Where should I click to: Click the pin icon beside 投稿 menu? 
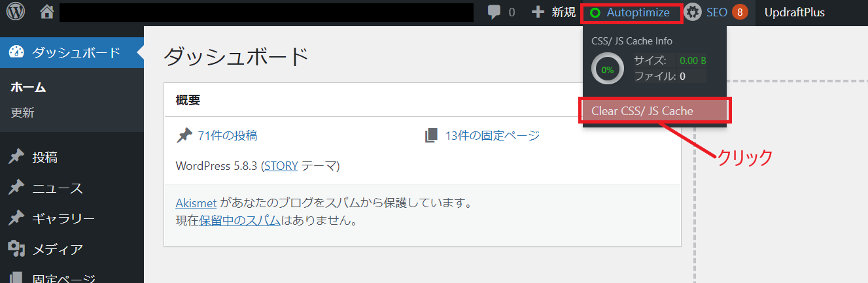(x=16, y=157)
